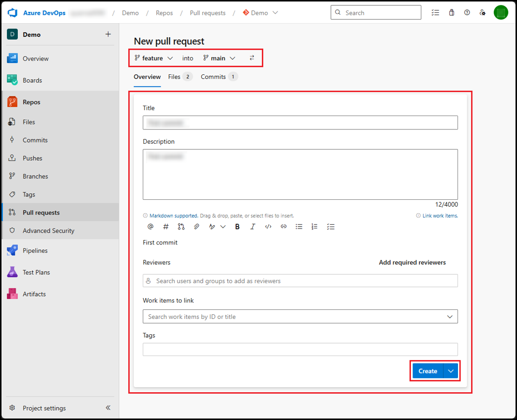This screenshot has height=420, width=517.
Task: Open the main target branch dropdown
Action: click(x=219, y=58)
